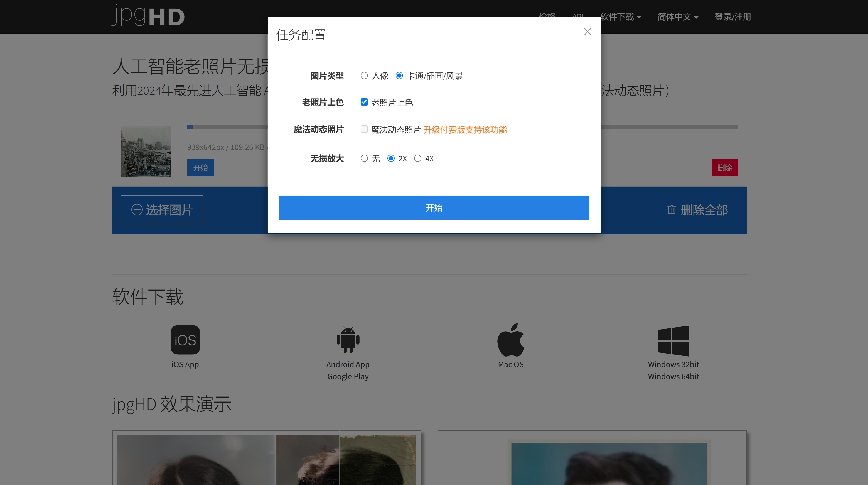Click the 删除全部 label
The width and height of the screenshot is (868, 485).
click(704, 210)
